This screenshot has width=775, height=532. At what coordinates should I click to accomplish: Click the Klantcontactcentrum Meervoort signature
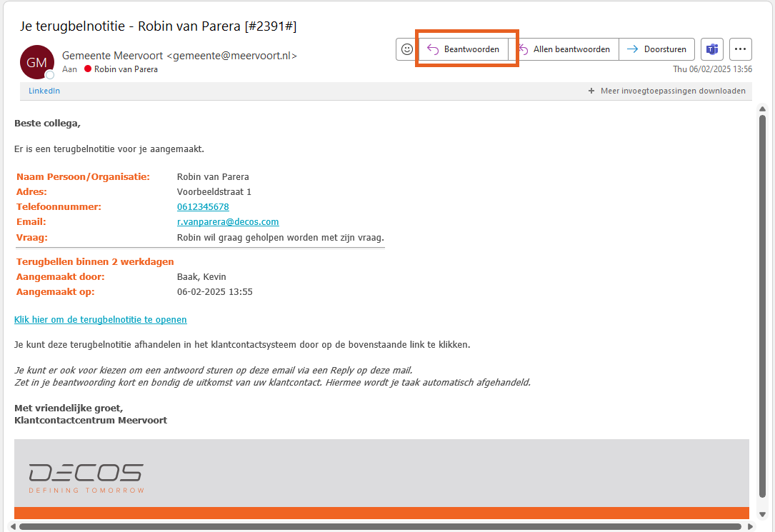[91, 421]
